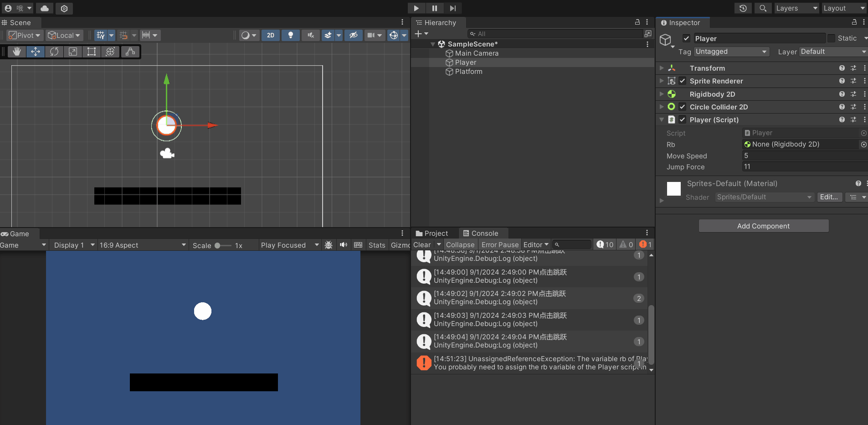
Task: Switch to the Project tab
Action: click(x=432, y=233)
